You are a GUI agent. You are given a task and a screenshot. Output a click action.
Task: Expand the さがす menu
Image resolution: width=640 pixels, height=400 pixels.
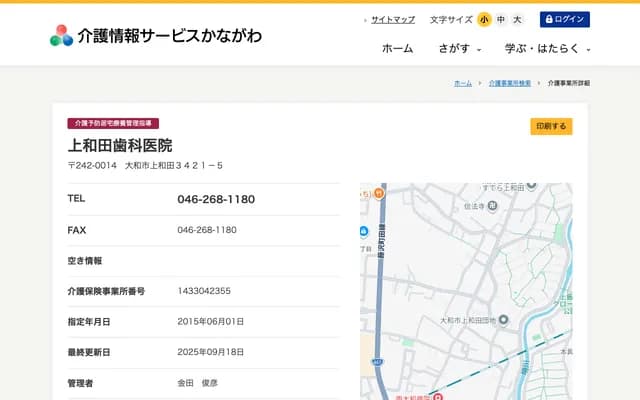460,49
